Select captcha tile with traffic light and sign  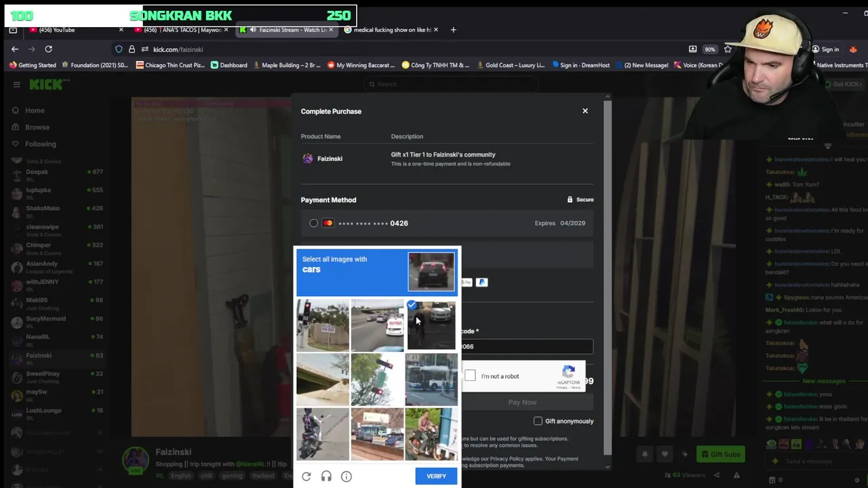tap(323, 325)
